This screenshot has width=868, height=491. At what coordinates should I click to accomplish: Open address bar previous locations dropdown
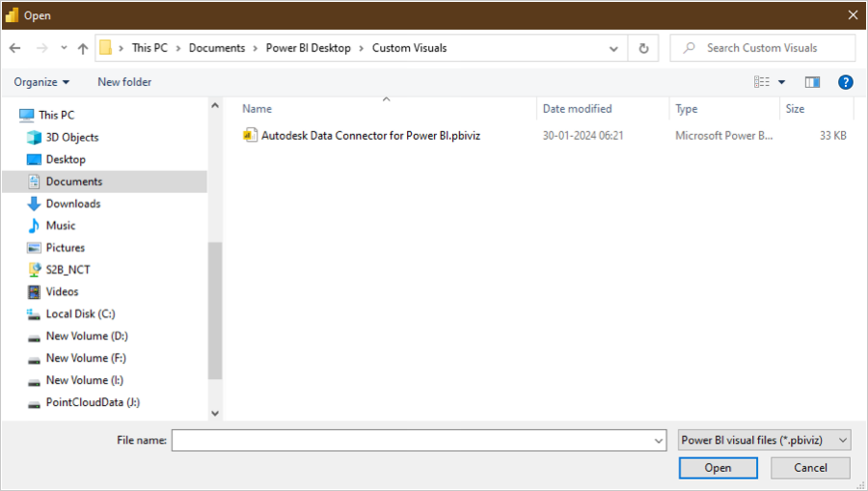coord(613,48)
